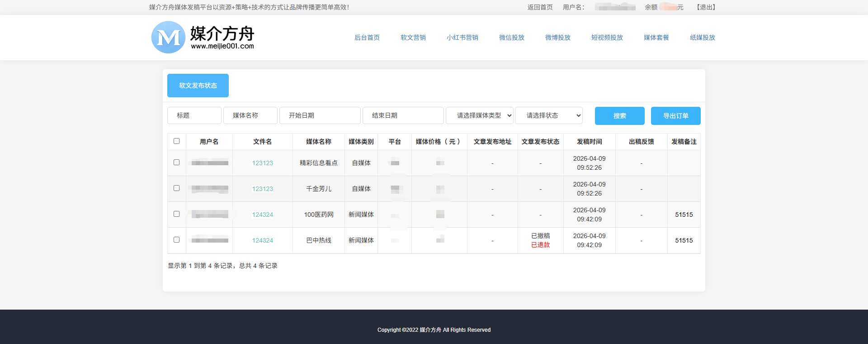This screenshot has width=868, height=344.
Task: Click the 开始日期 date field
Action: click(320, 115)
